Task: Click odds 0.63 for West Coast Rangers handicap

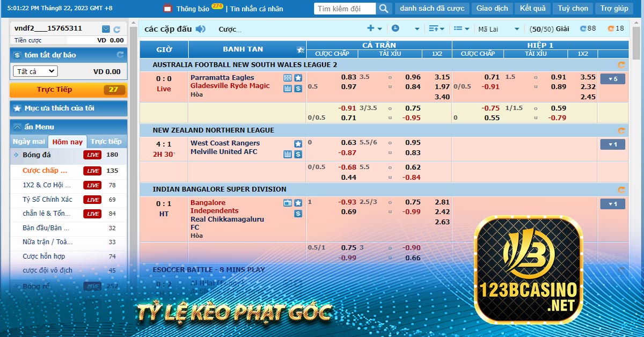Action: (349, 143)
